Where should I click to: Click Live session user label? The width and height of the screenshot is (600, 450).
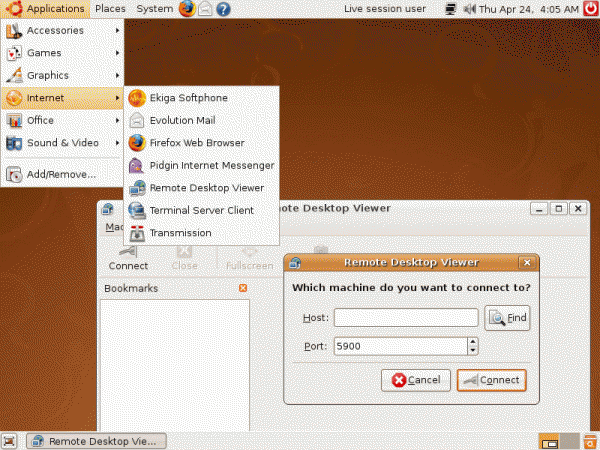(385, 9)
